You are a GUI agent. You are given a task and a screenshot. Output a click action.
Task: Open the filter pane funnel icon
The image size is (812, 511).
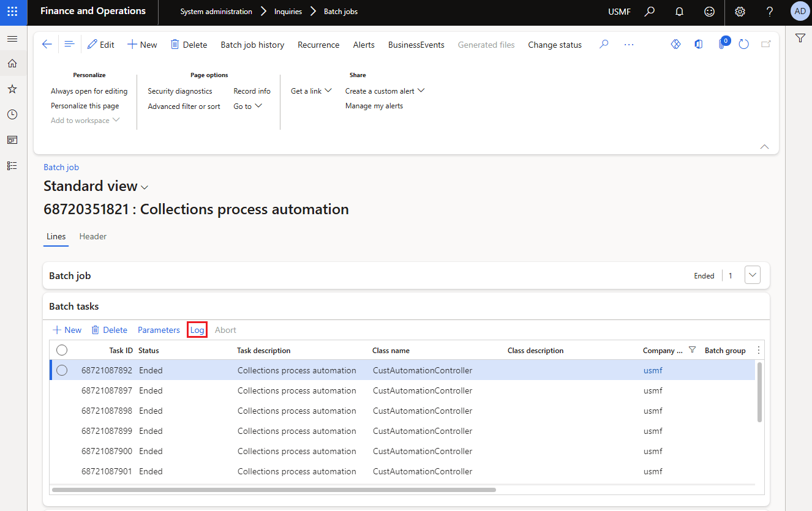pyautogui.click(x=800, y=38)
